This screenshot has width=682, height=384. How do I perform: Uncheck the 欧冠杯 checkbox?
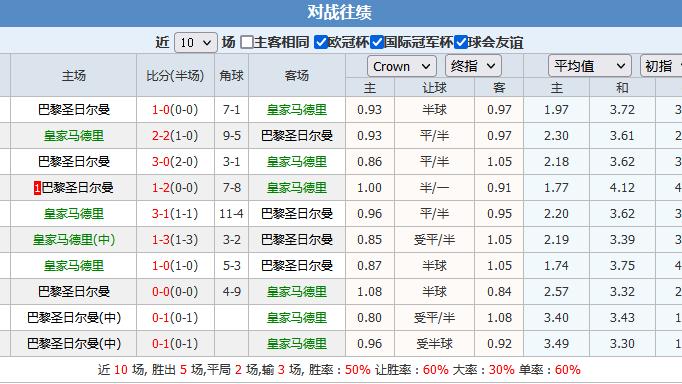pyautogui.click(x=321, y=42)
